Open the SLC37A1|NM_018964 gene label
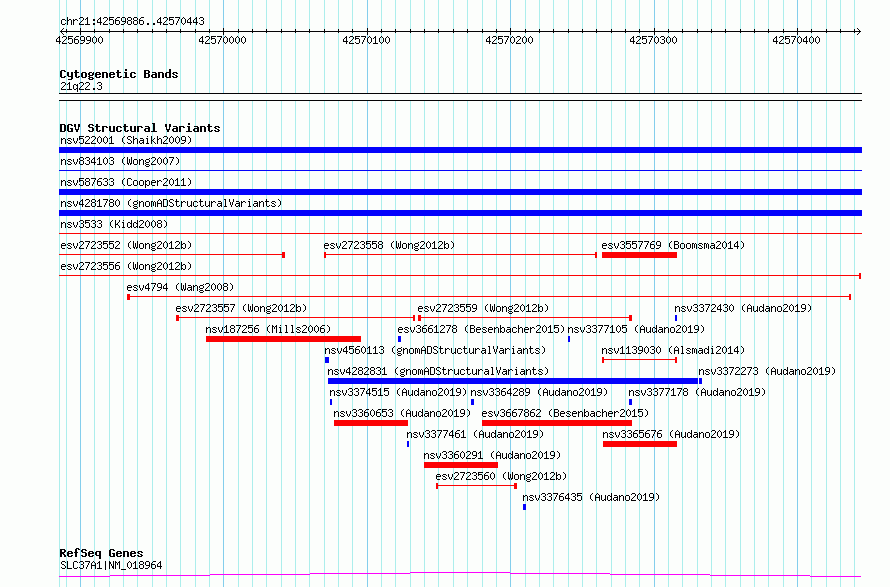This screenshot has width=890, height=587. click(x=111, y=565)
